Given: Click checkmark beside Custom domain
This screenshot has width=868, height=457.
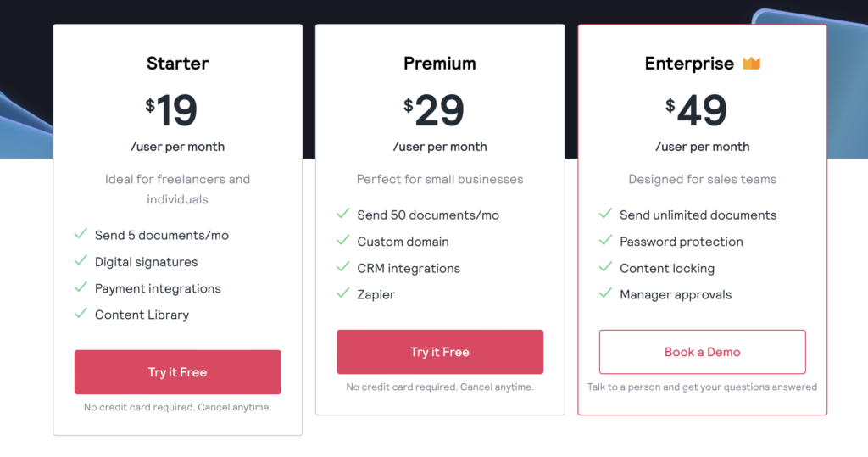Looking at the screenshot, I should (x=343, y=241).
